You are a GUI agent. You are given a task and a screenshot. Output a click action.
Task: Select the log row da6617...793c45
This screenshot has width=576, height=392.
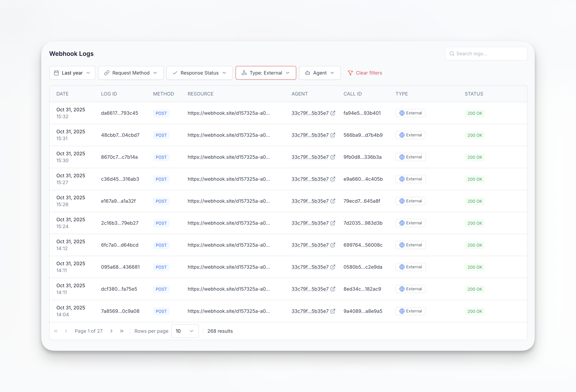coord(119,113)
